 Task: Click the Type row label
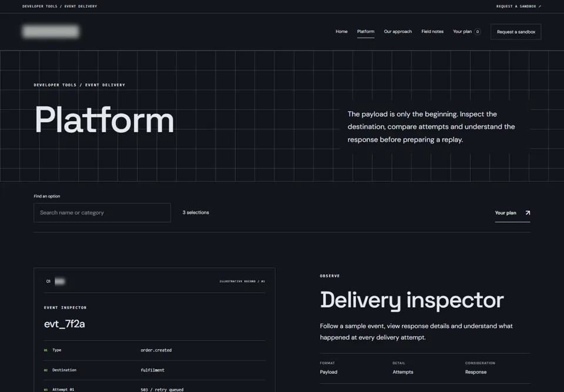pyautogui.click(x=57, y=350)
